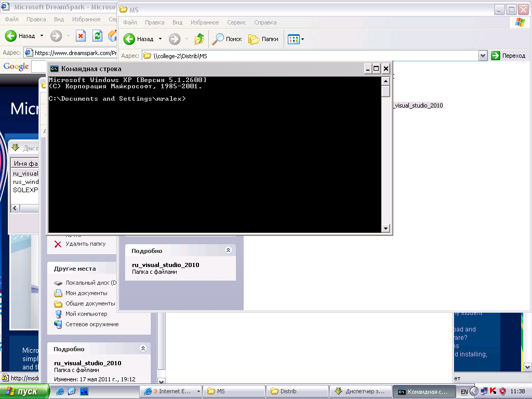Open Файл menu in Internet Explorer
The image size is (532, 399).
[x=11, y=19]
